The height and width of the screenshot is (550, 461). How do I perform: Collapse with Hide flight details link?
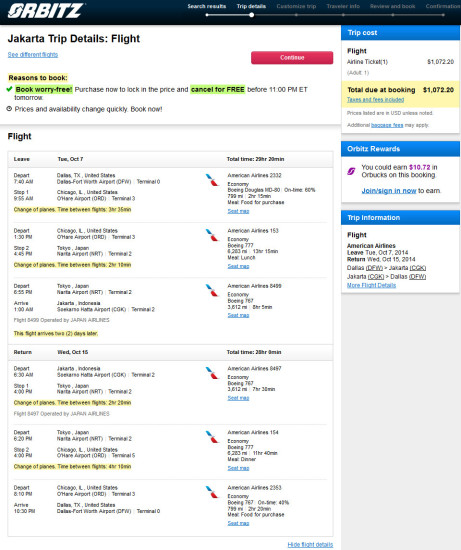point(310,544)
